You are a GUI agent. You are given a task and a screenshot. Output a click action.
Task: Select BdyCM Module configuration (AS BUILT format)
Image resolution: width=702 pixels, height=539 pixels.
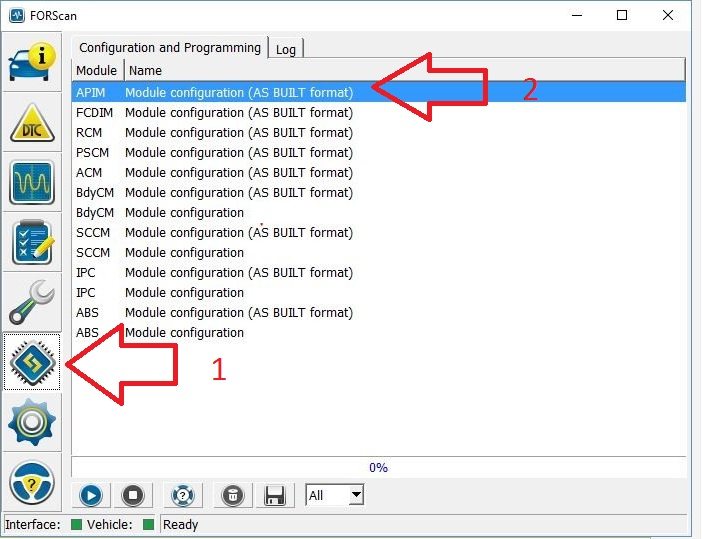[x=379, y=192]
